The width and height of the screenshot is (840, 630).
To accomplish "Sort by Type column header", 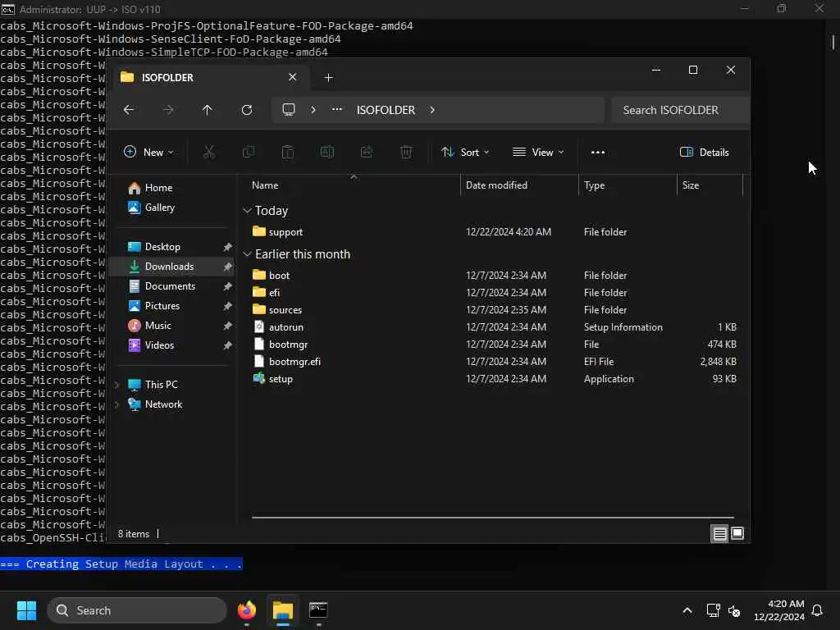I will [628, 185].
